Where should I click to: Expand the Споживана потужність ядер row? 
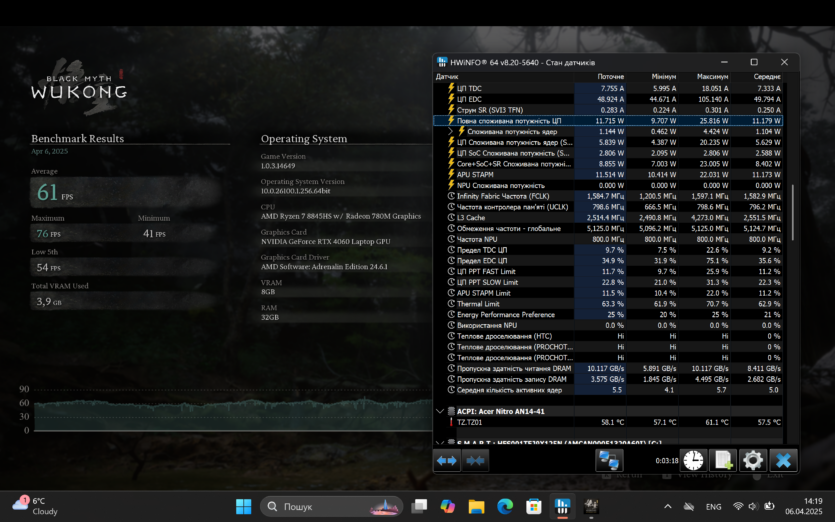click(x=451, y=131)
